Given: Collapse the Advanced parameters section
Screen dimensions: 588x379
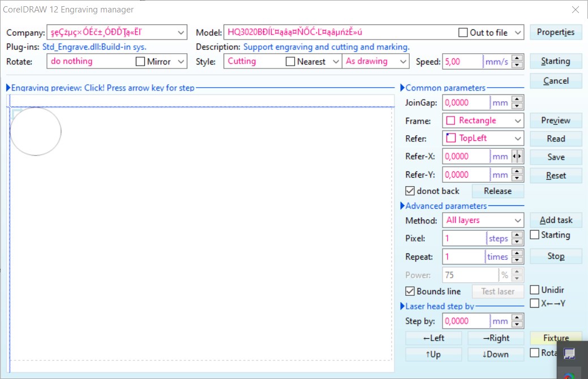Looking at the screenshot, I should (402, 206).
